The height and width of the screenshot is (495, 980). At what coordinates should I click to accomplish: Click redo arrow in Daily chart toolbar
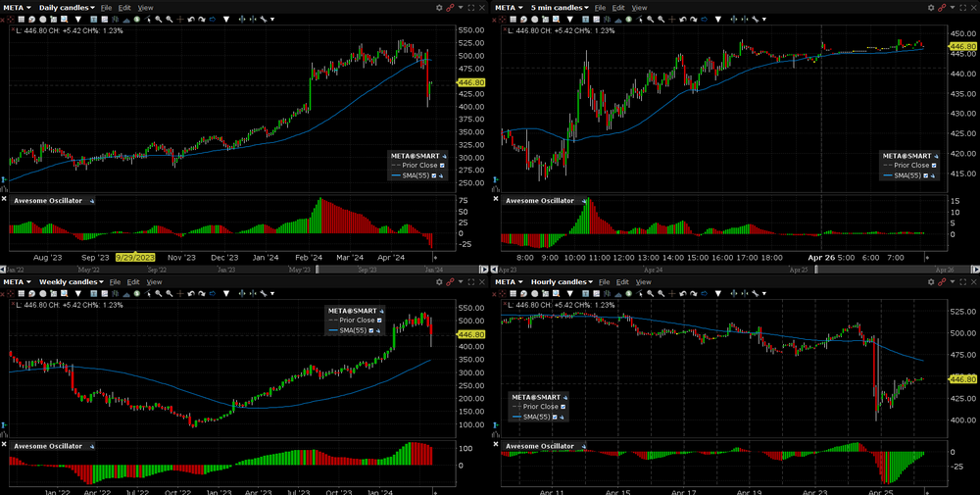click(x=202, y=20)
